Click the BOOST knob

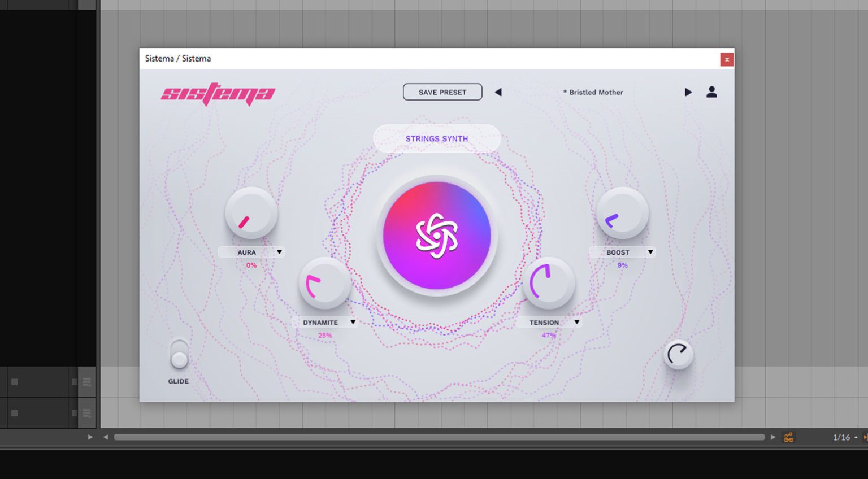coord(622,214)
